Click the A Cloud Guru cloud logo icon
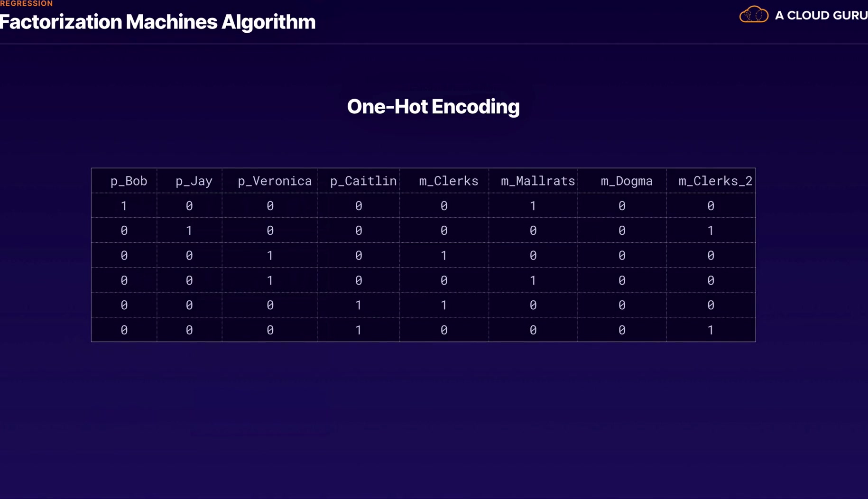 [x=753, y=15]
